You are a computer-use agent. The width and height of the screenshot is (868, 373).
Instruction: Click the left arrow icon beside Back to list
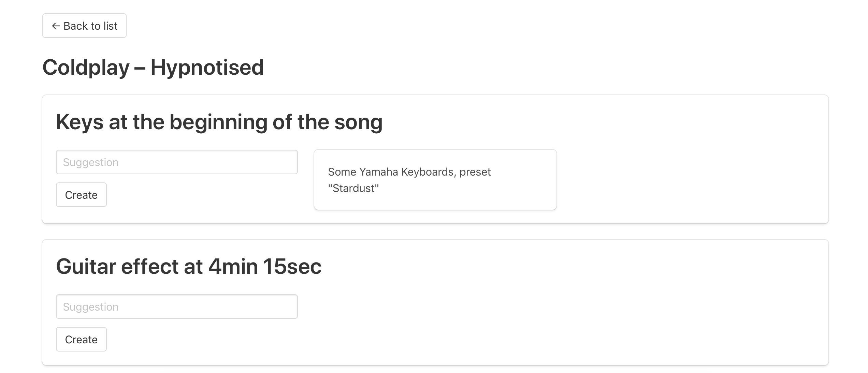(56, 26)
